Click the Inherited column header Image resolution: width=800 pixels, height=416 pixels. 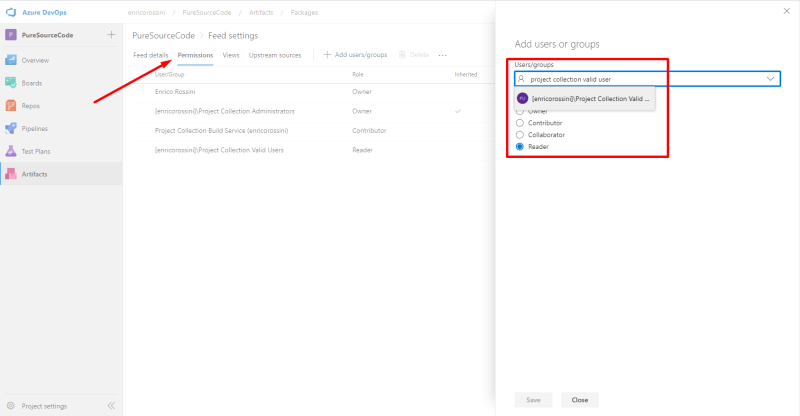coord(466,75)
